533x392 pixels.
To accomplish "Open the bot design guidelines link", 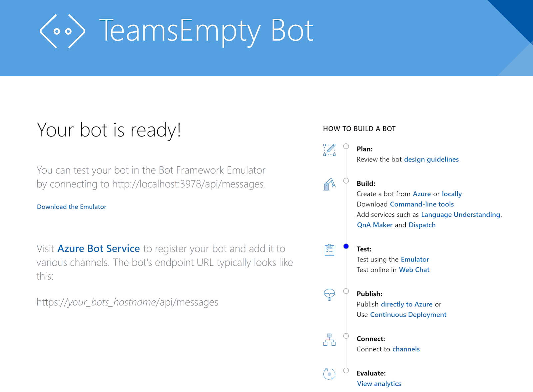I will (x=431, y=159).
